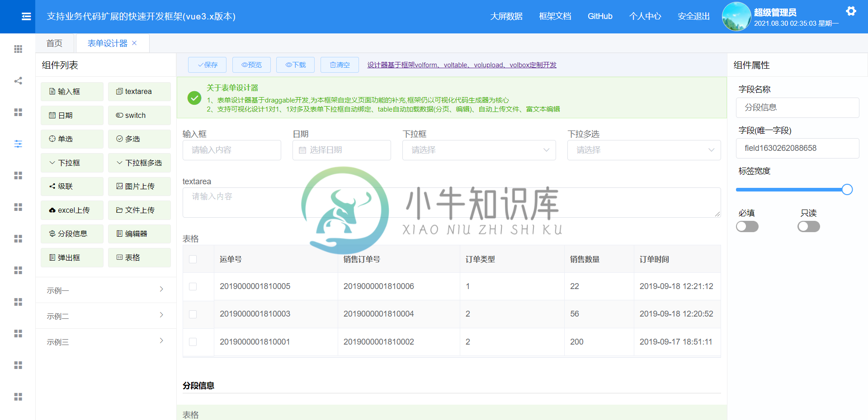Click the 预览 preview button
The width and height of the screenshot is (868, 420).
[251, 65]
